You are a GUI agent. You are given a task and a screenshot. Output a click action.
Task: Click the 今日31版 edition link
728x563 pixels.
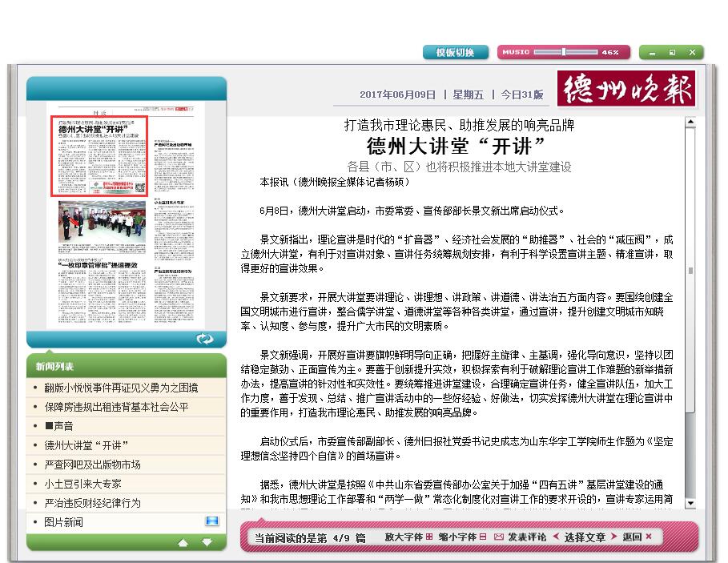coord(522,95)
